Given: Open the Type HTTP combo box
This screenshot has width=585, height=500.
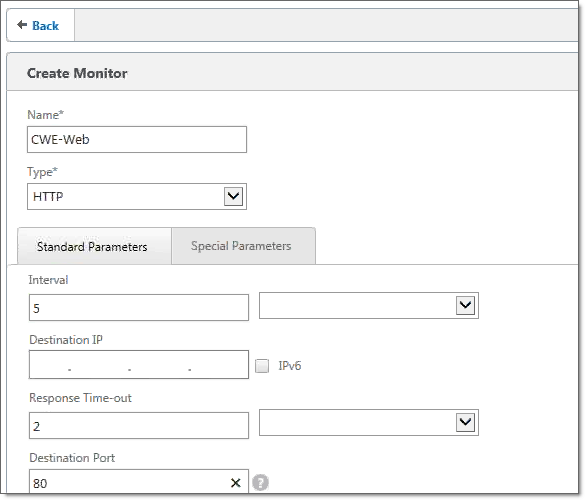Looking at the screenshot, I should 137,196.
